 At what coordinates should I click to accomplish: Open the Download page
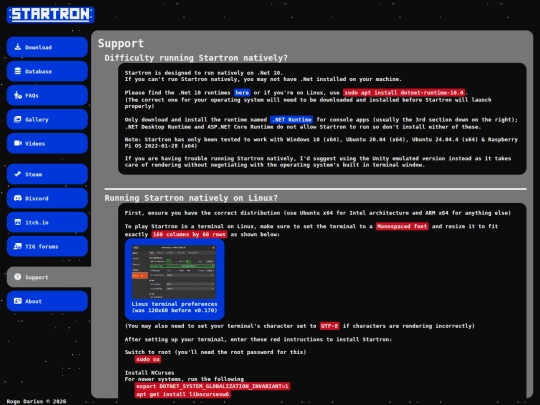coord(47,47)
